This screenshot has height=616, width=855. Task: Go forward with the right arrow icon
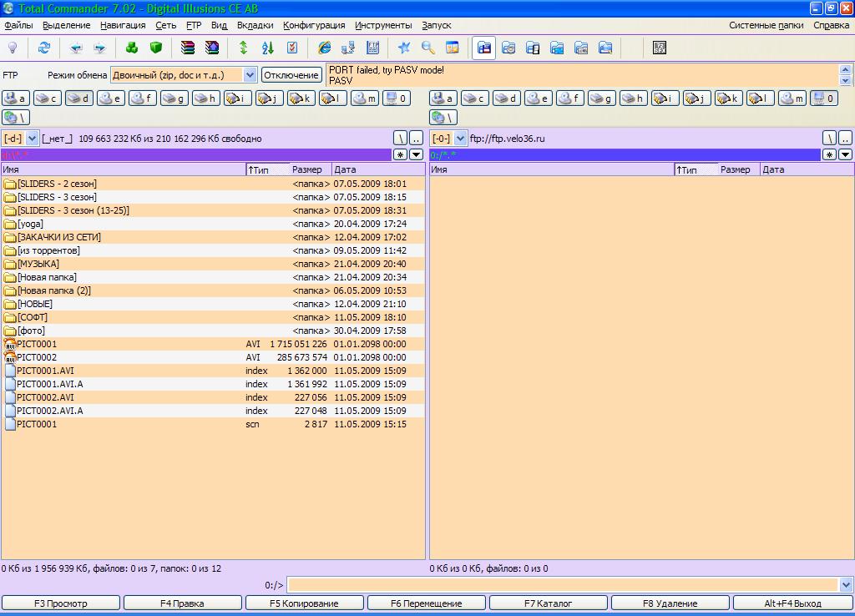[100, 48]
